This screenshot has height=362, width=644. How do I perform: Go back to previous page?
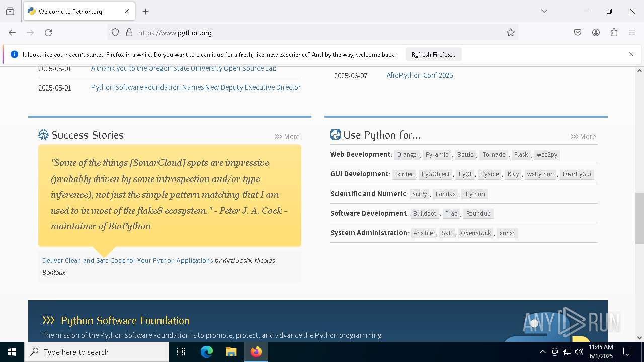coord(12,33)
